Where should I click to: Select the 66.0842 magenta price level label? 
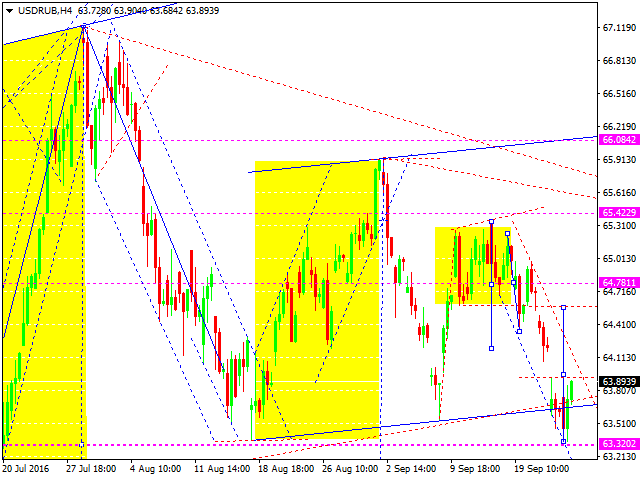coord(619,140)
